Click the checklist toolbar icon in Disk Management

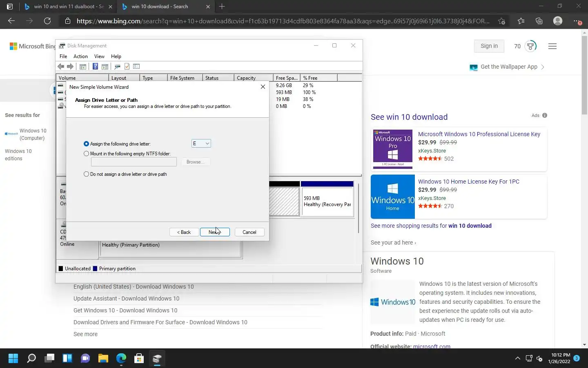pos(136,66)
